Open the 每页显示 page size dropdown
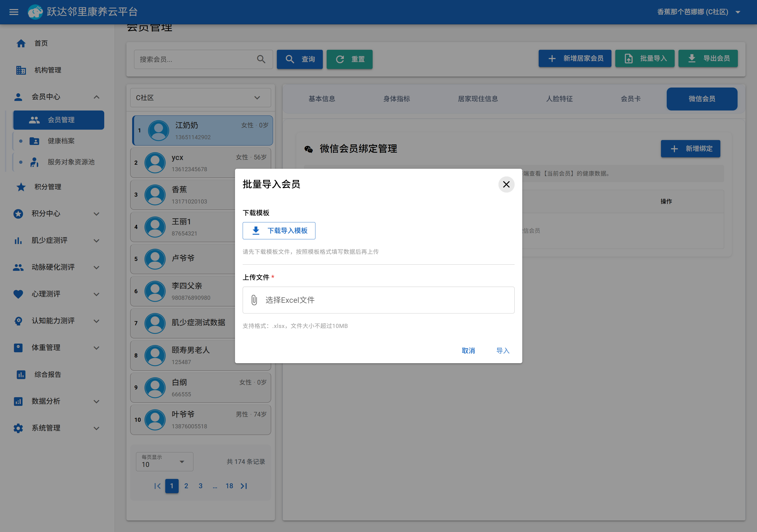The image size is (757, 532). 164,461
